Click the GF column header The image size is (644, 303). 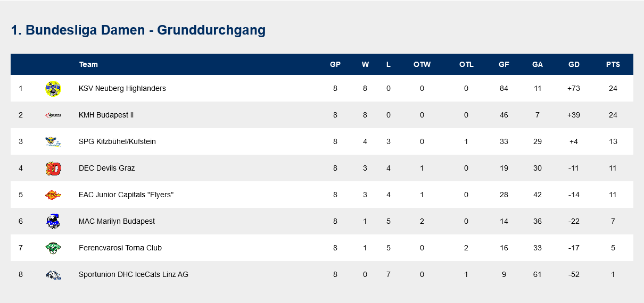point(503,64)
